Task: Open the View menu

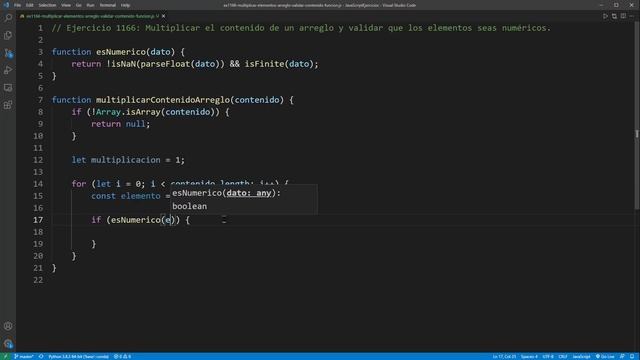Action: click(66, 5)
